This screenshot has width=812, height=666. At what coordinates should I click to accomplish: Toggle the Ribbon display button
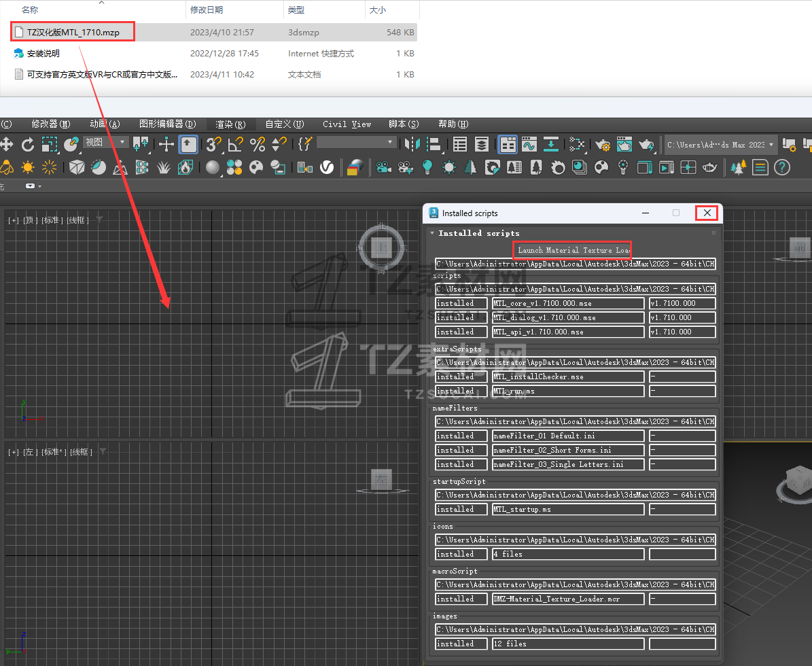click(508, 144)
